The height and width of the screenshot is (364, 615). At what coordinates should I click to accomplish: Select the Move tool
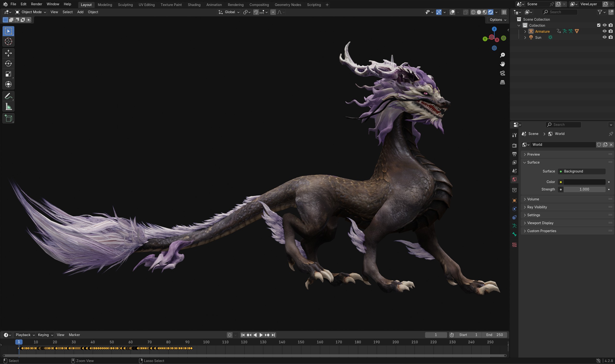tap(8, 53)
